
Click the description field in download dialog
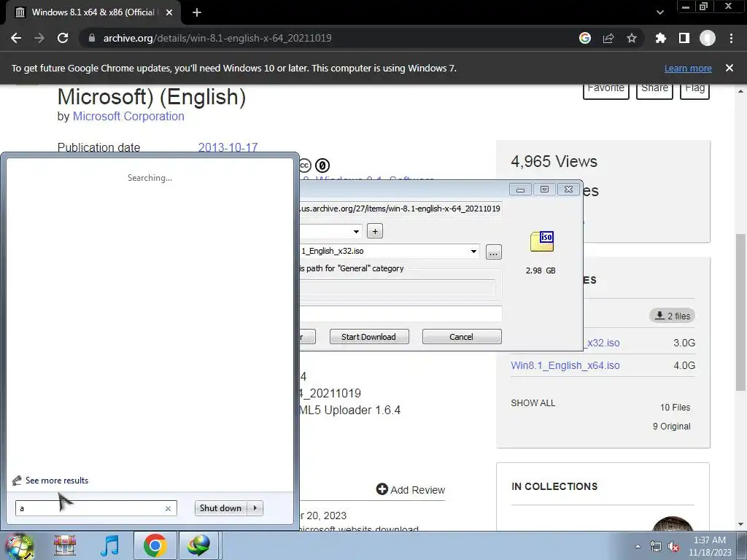400,314
